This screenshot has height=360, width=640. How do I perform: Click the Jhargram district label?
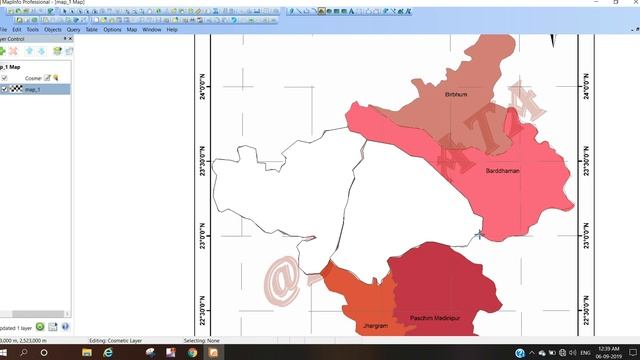pos(376,326)
